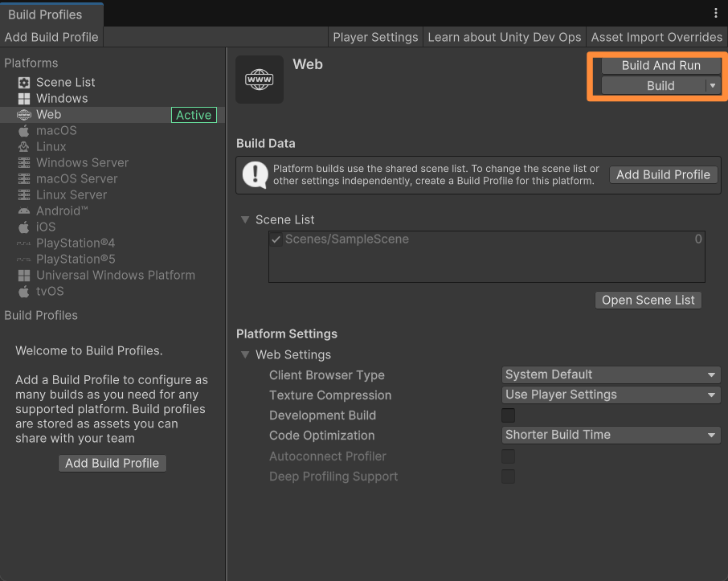Collapse the Scene List foldout triangle
728x581 pixels.
click(x=245, y=219)
